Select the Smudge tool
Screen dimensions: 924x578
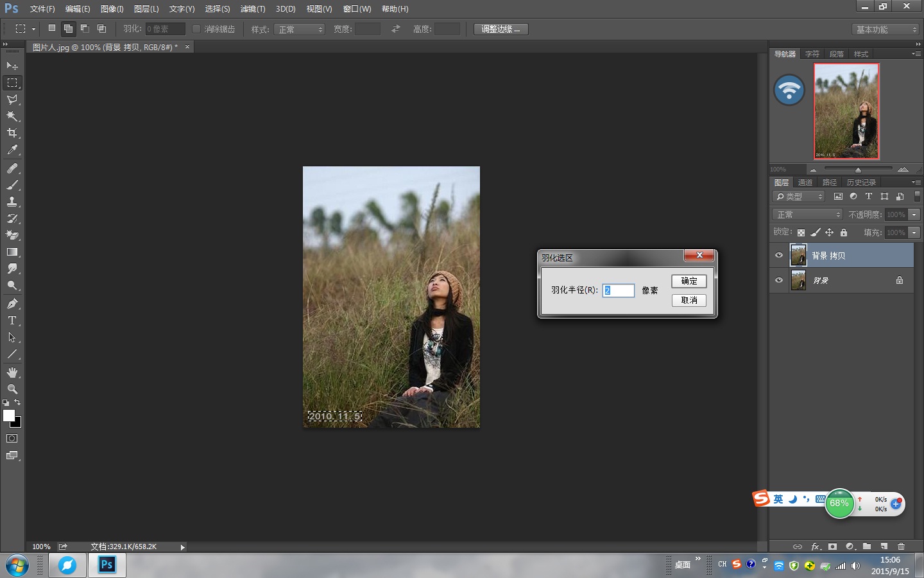pos(12,268)
